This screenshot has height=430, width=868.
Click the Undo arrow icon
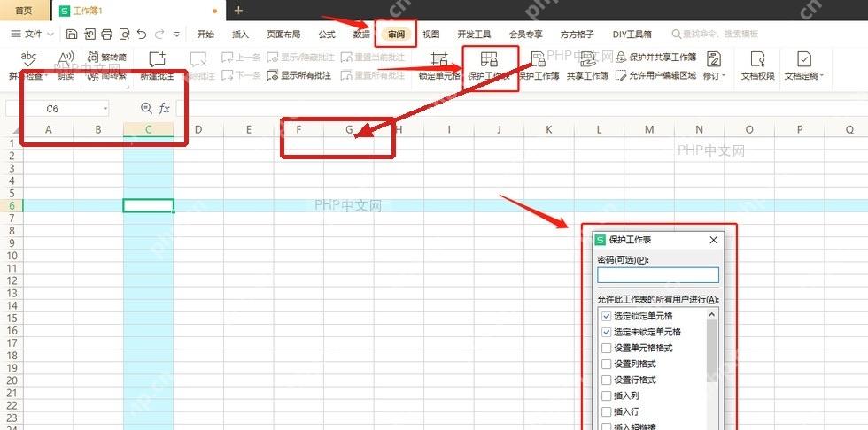coord(142,35)
